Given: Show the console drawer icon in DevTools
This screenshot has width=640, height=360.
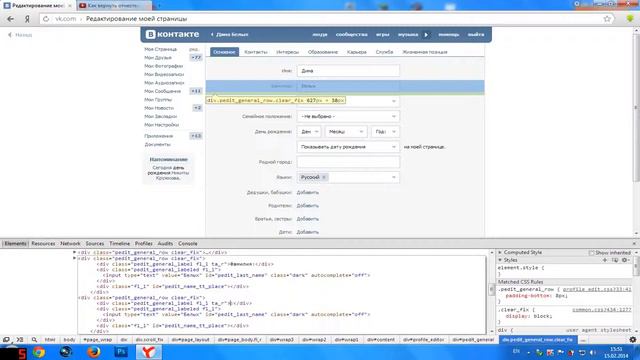Looking at the screenshot, I should 20,340.
